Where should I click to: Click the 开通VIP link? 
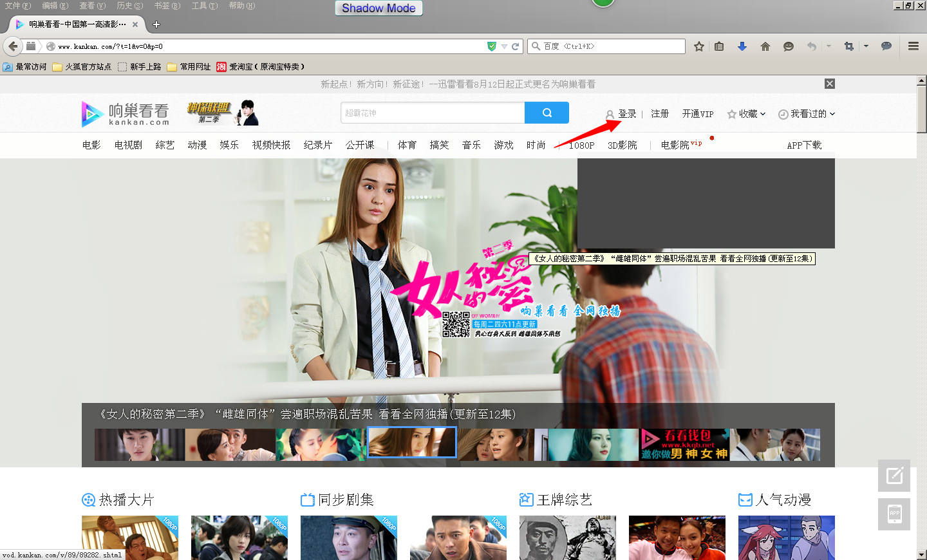pyautogui.click(x=698, y=114)
